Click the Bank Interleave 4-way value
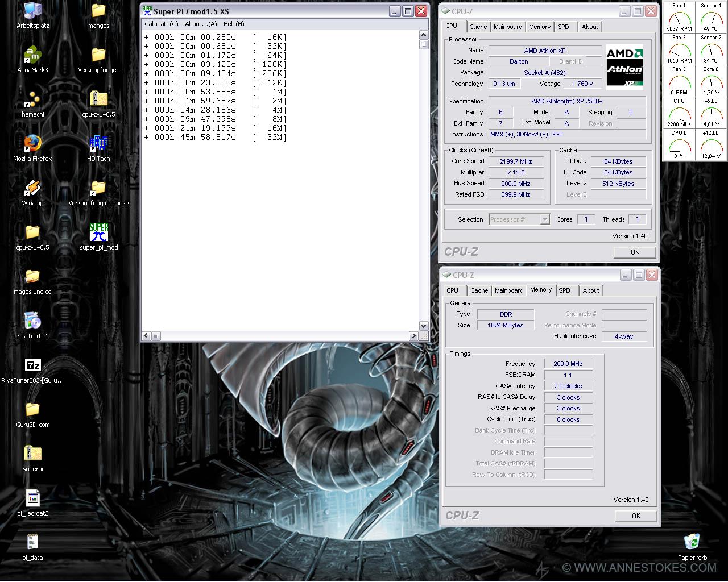The height and width of the screenshot is (582, 728). tap(624, 336)
